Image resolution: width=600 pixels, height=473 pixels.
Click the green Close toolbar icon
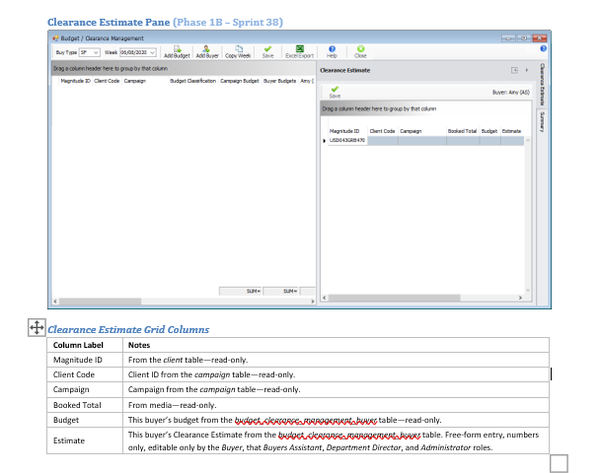[x=360, y=50]
